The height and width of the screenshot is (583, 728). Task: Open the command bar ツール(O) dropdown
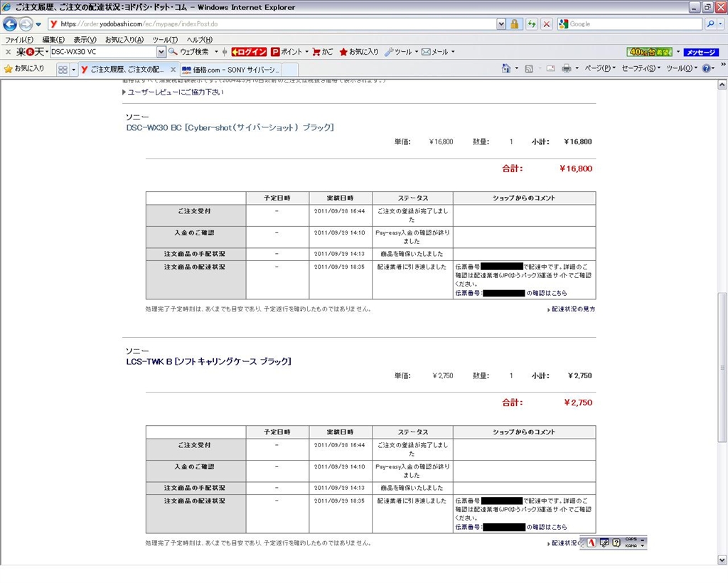(x=682, y=69)
